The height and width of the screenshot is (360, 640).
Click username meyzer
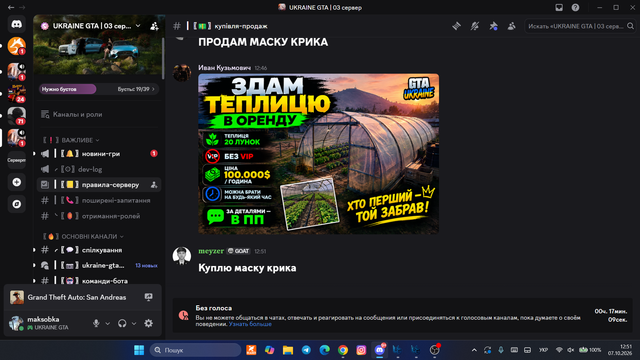pos(211,251)
